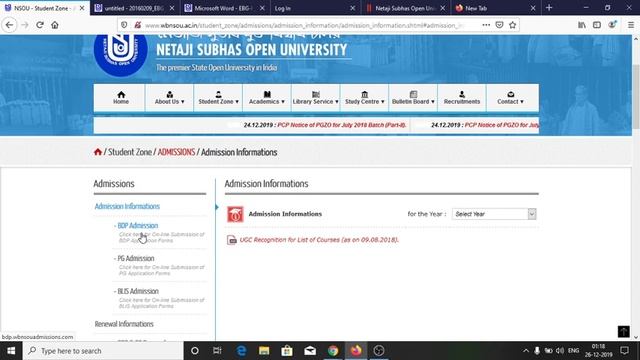Image resolution: width=640 pixels, height=360 pixels.
Task: Switch to the Microsoft Word - EBG tab
Action: (x=224, y=8)
